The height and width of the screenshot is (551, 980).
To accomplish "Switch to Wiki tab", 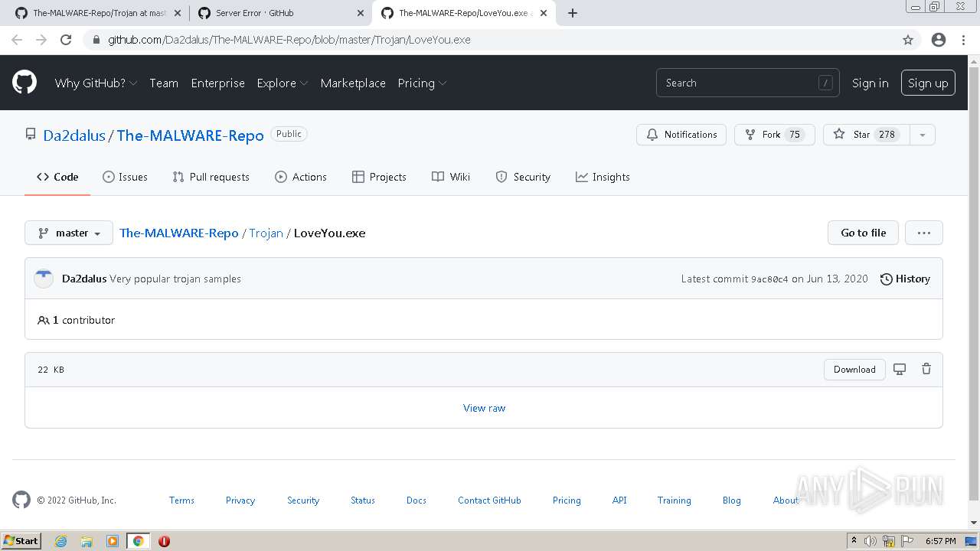I will (451, 177).
